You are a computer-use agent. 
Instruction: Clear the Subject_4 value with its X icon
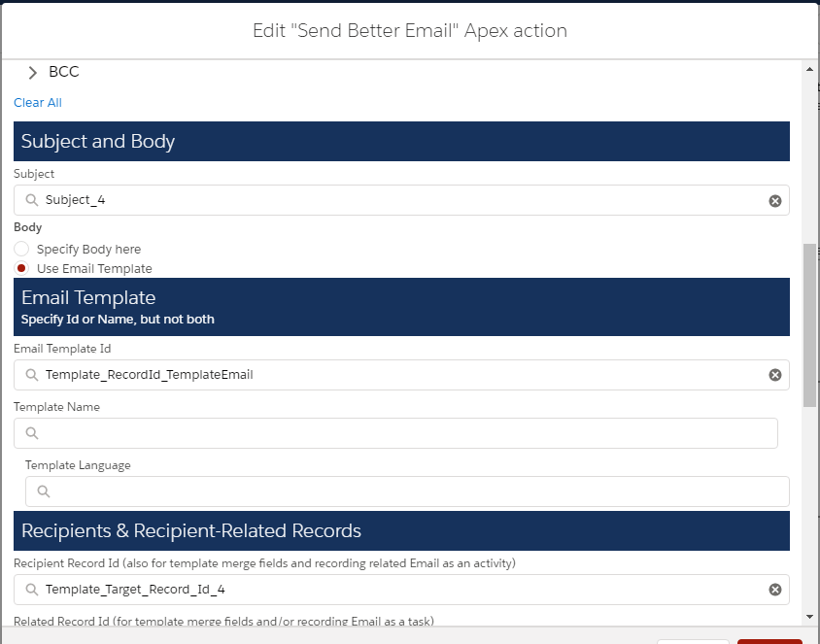[x=774, y=200]
